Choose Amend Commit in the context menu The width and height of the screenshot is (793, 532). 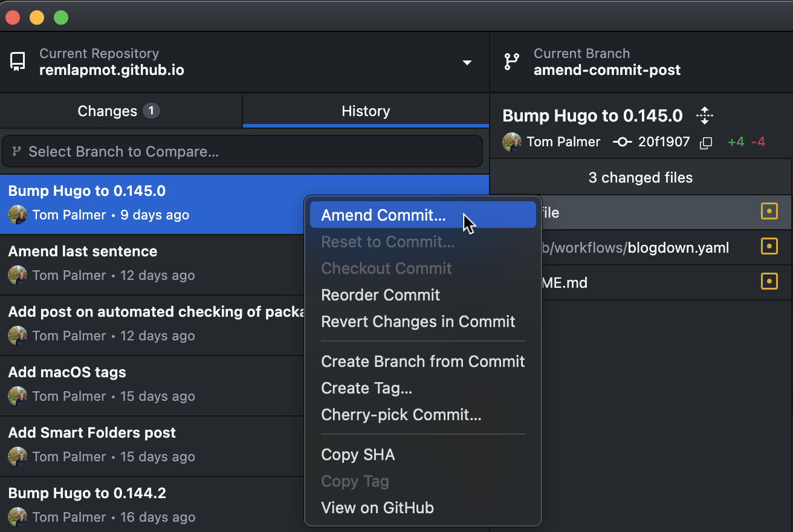(x=383, y=215)
